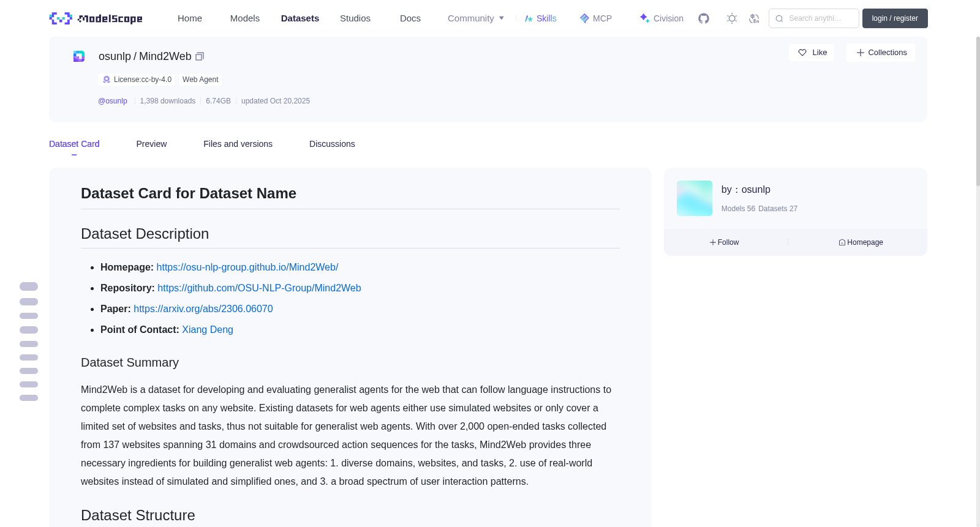Switch to the Preview tab
The width and height of the screenshot is (980, 527).
tap(151, 144)
